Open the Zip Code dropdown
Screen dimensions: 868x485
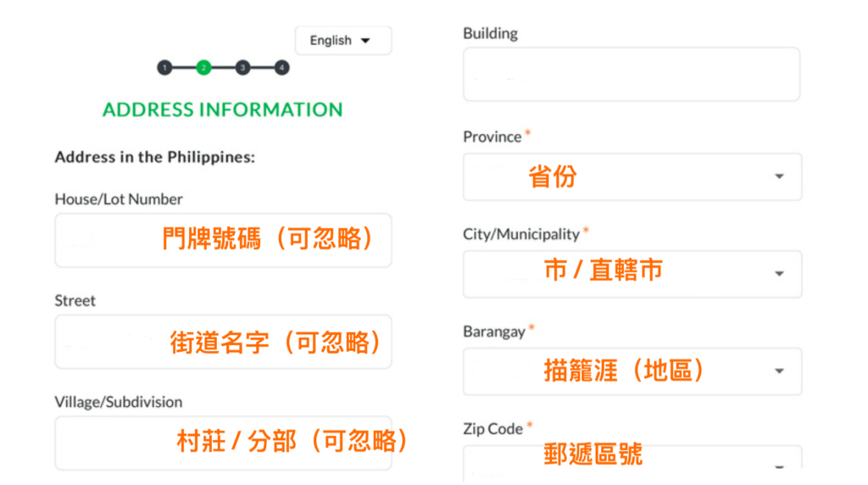coord(632,463)
